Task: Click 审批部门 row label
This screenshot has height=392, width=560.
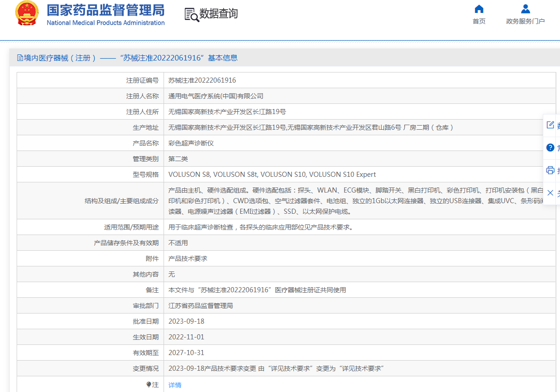Action: coord(146,306)
